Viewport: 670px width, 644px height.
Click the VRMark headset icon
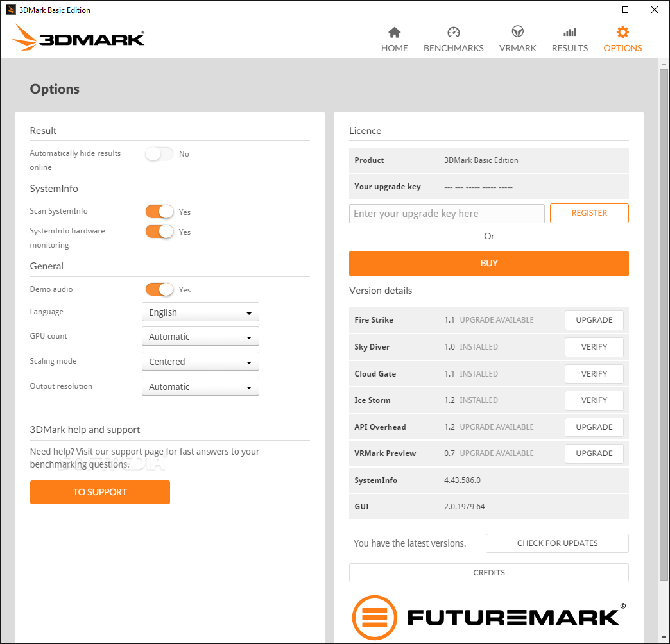(517, 31)
